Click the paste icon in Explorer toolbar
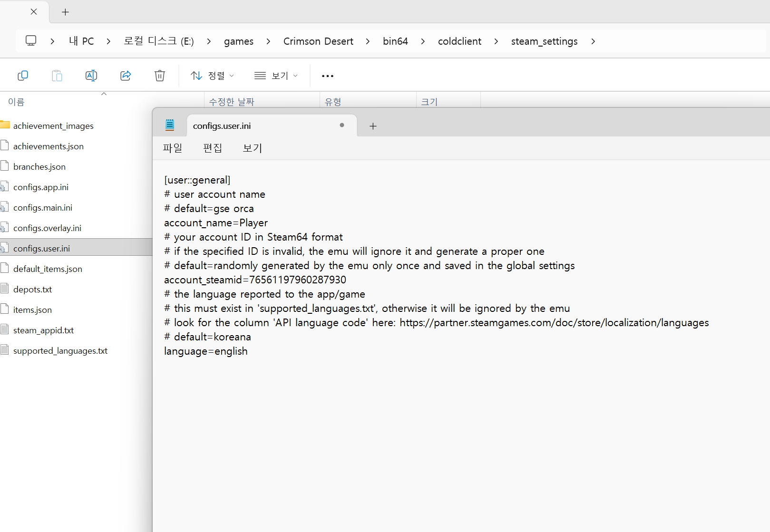Image resolution: width=770 pixels, height=532 pixels. pyautogui.click(x=57, y=76)
